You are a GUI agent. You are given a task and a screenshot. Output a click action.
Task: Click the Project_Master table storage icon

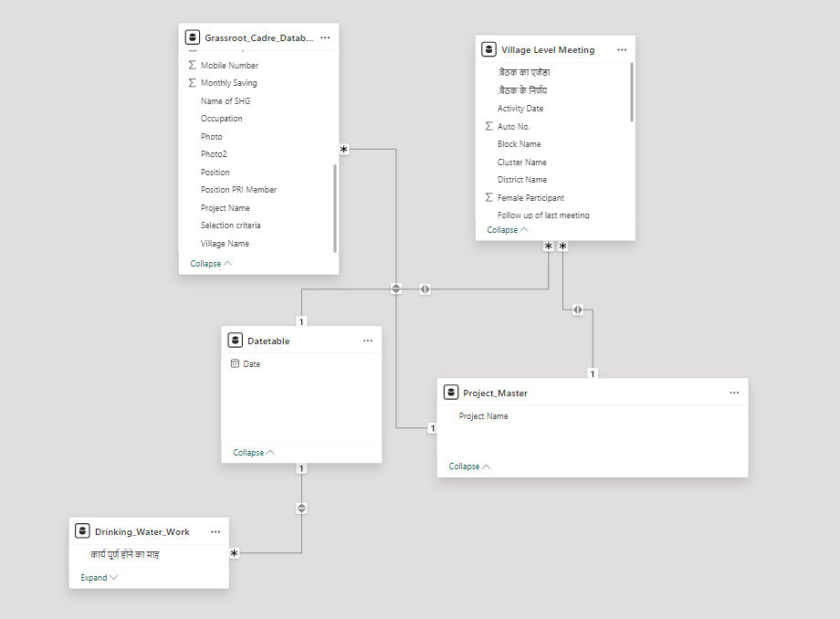tap(451, 393)
